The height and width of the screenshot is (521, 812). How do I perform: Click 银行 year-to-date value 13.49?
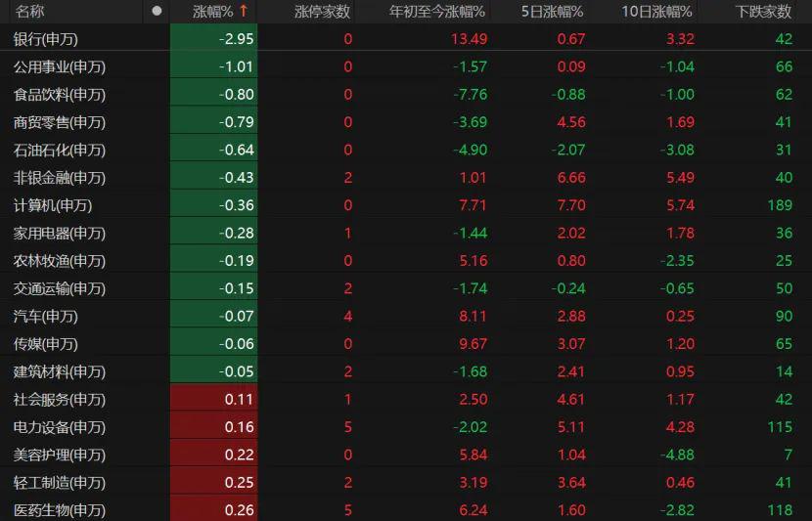(469, 39)
